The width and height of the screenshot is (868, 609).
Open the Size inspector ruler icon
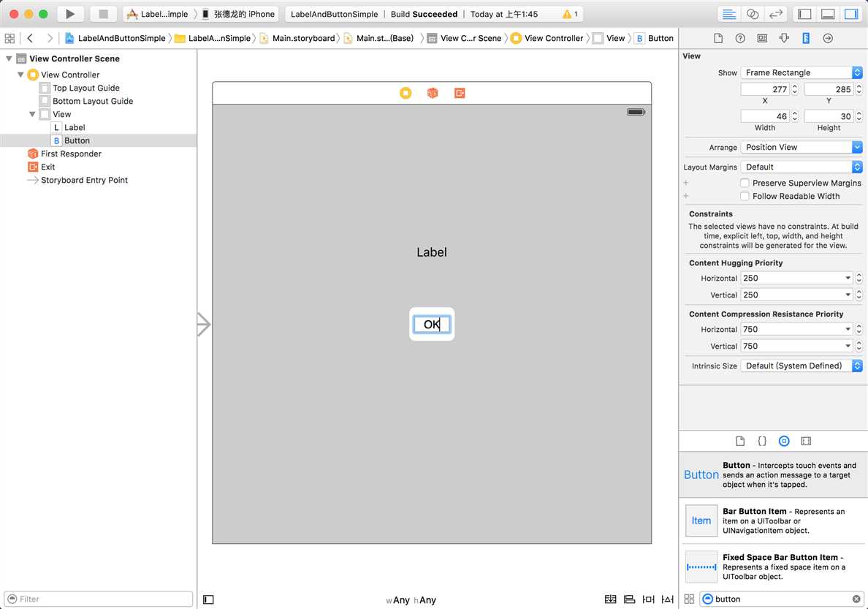coord(806,38)
